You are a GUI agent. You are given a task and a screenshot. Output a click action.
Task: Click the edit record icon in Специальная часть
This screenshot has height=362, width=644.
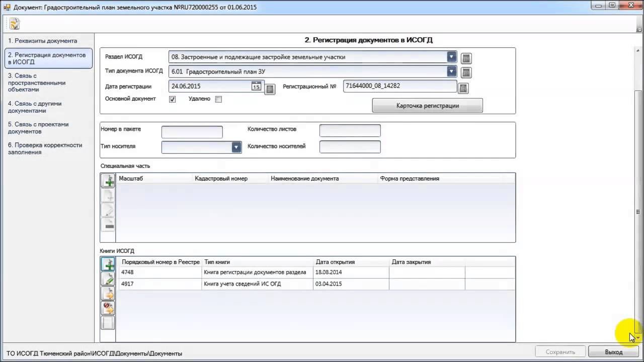[108, 210]
